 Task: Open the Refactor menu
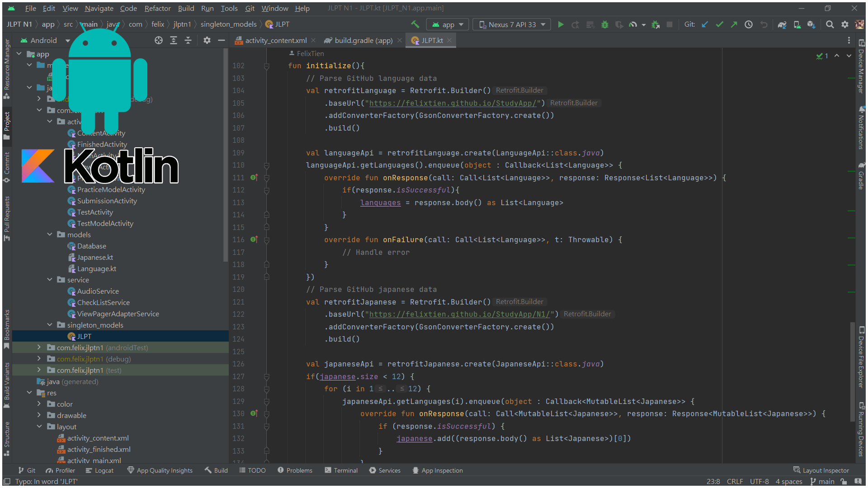point(157,8)
